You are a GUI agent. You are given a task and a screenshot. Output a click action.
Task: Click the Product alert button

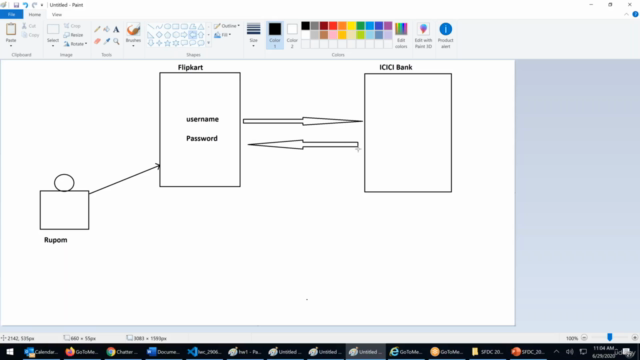click(x=446, y=36)
